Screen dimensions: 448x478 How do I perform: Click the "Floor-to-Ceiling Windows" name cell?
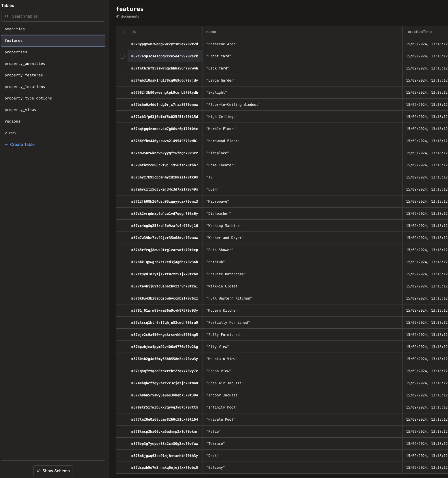(x=303, y=105)
